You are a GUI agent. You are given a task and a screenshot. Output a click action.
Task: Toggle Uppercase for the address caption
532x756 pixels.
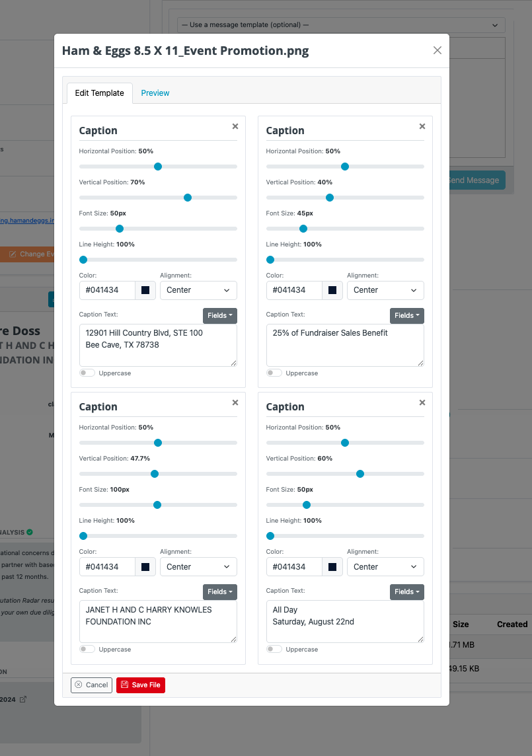click(87, 373)
